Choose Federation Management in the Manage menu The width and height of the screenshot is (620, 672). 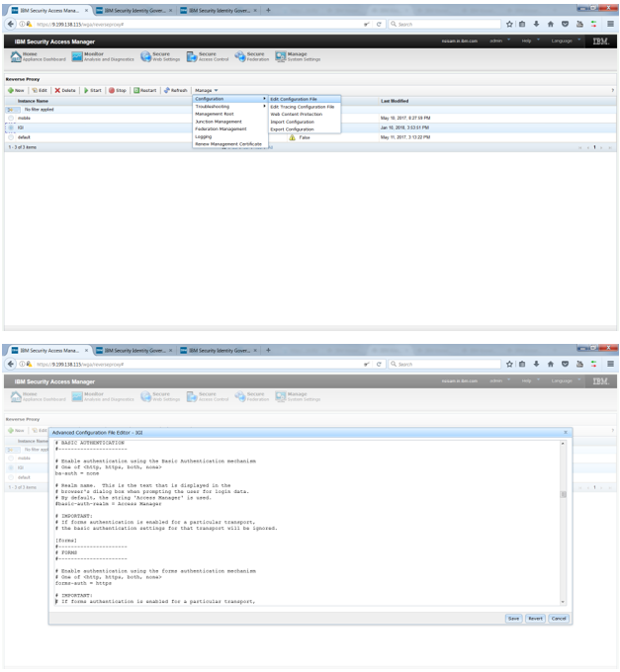230,129
